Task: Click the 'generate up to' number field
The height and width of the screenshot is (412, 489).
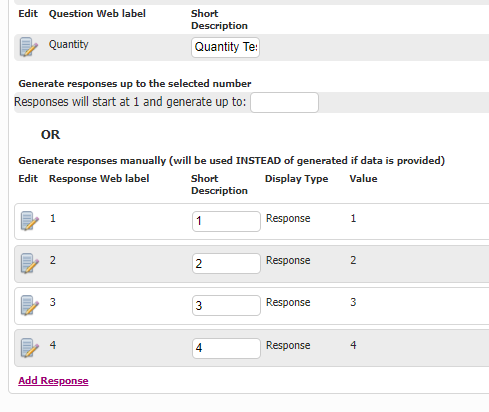Action: (284, 102)
